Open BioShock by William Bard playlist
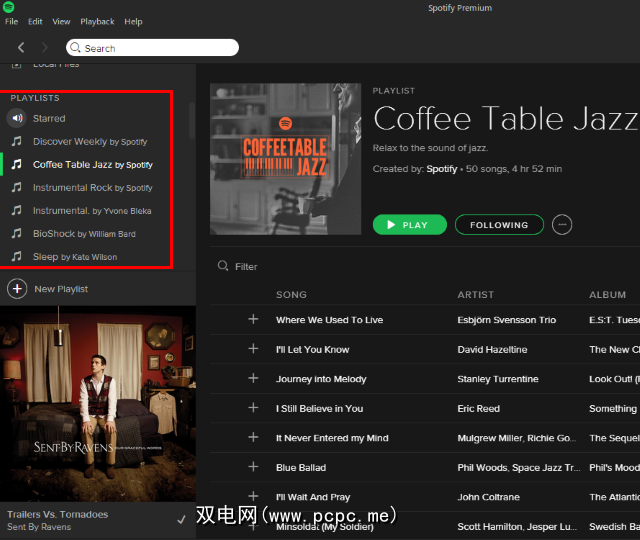This screenshot has height=540, width=640. coord(84,234)
